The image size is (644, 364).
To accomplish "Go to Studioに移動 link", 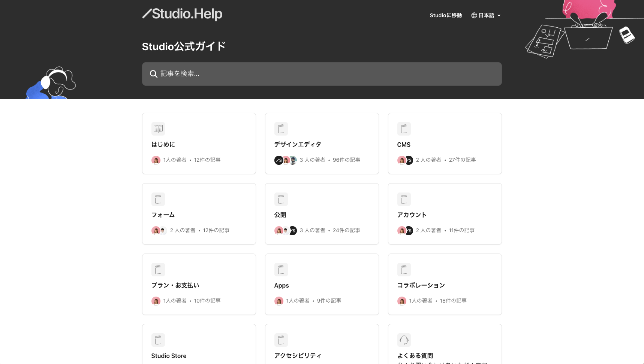I will click(446, 15).
